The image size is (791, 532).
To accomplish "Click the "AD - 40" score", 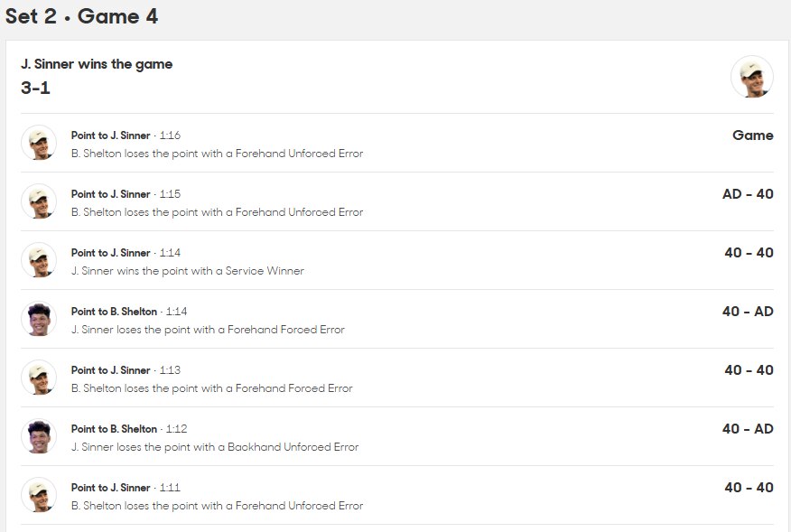I will (x=748, y=194).
